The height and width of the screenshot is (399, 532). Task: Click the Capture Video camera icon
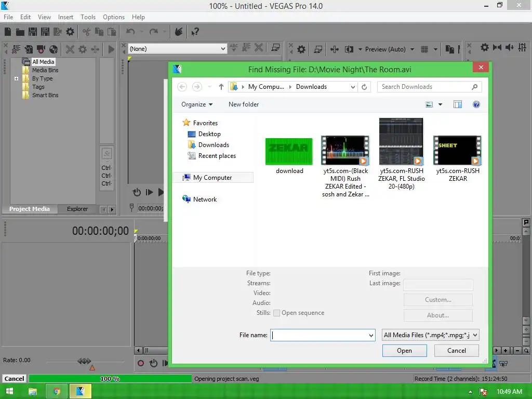click(41, 49)
